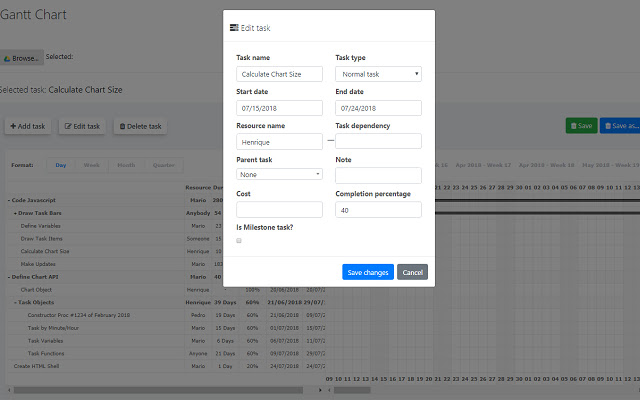Click the Task dependency field
Image resolution: width=640 pixels, height=400 pixels.
pyautogui.click(x=378, y=141)
